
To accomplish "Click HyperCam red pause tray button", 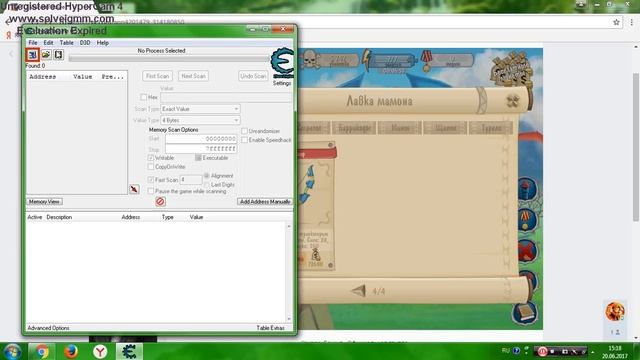I will click(x=542, y=351).
